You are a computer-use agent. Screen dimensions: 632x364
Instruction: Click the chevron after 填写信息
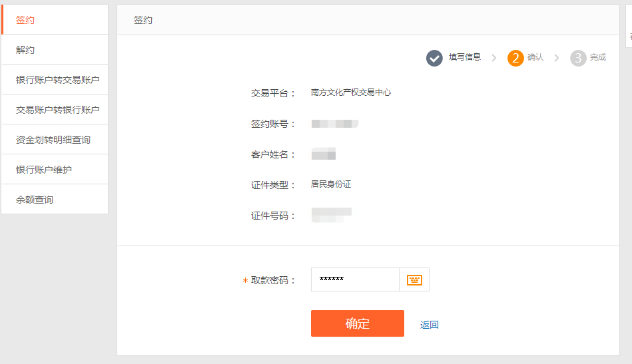click(493, 58)
